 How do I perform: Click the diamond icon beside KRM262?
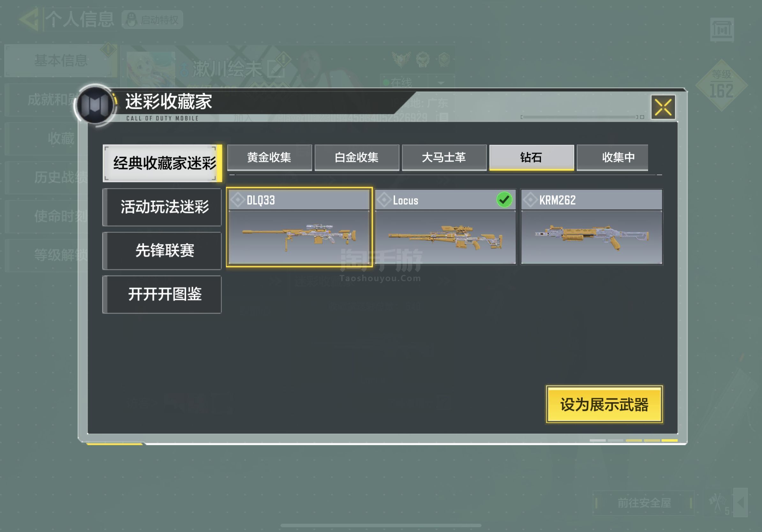tap(530, 200)
